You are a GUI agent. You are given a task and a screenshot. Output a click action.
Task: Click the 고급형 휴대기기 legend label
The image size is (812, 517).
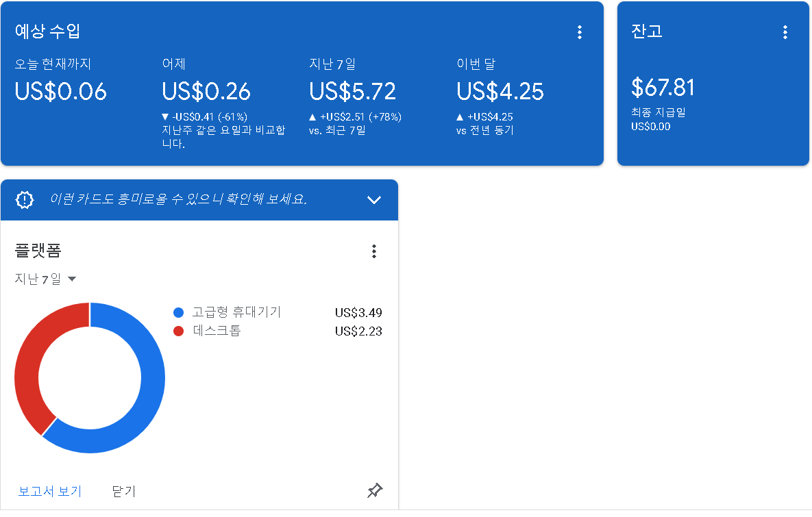[236, 312]
